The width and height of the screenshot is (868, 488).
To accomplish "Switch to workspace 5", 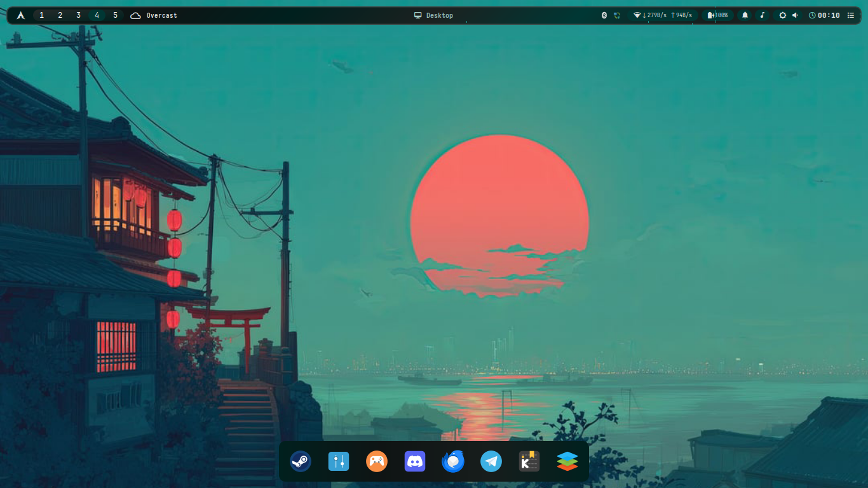I will 115,15.
